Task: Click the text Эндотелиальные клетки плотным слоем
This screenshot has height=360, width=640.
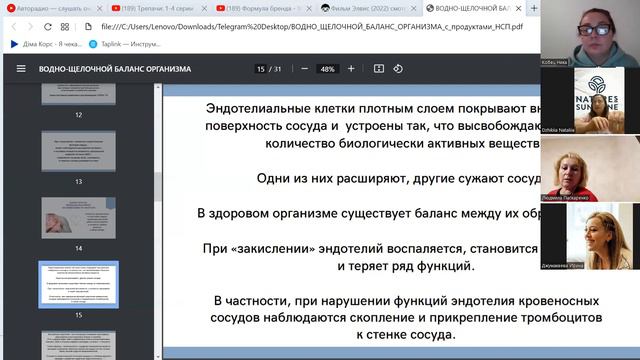Action: (x=330, y=109)
